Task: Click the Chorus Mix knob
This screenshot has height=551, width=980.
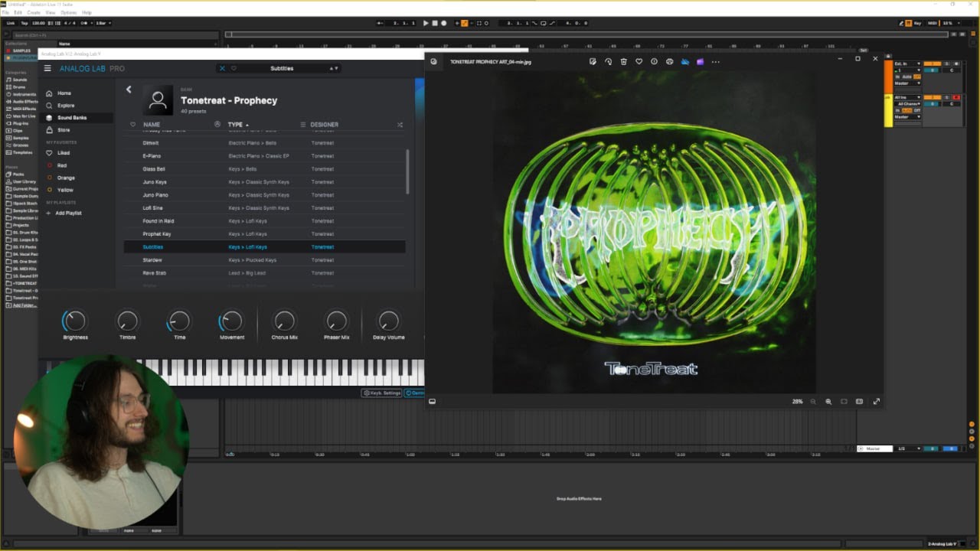Action: (x=284, y=321)
